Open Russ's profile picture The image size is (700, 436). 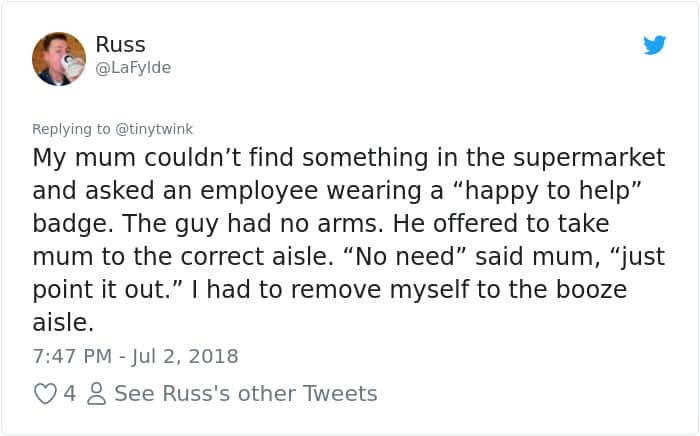coord(59,58)
